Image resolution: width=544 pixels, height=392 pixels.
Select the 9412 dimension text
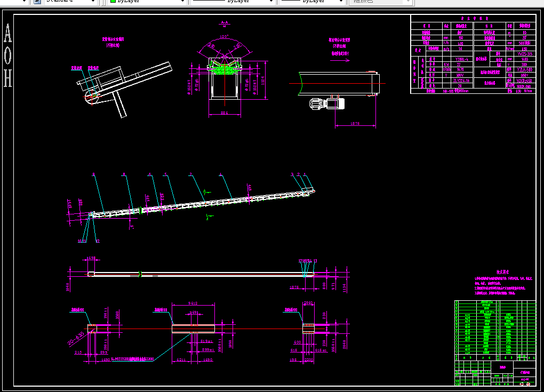(x=193, y=303)
